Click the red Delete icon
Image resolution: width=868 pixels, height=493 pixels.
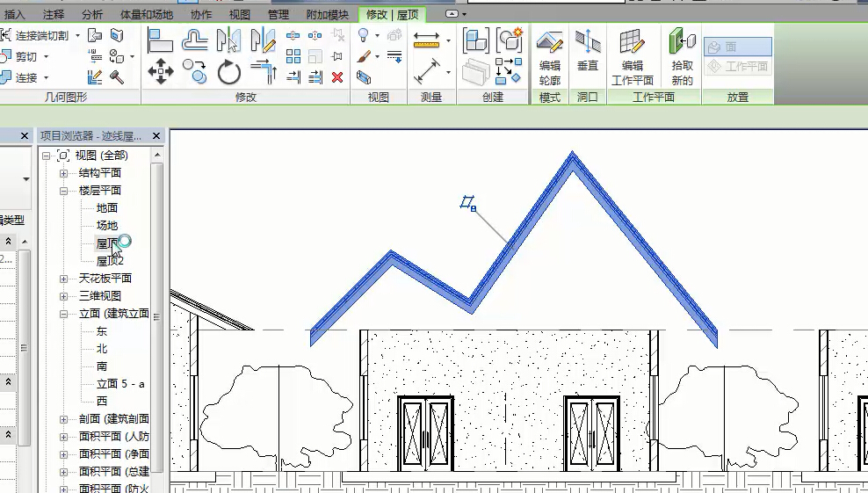click(x=337, y=77)
